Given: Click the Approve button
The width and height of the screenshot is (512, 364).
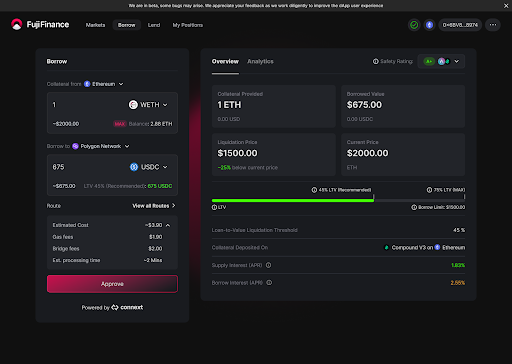Looking at the screenshot, I should pos(112,284).
